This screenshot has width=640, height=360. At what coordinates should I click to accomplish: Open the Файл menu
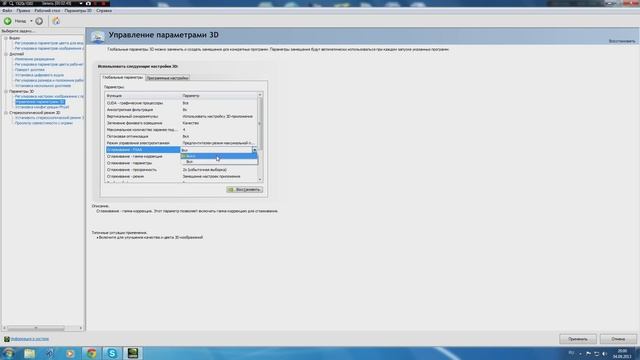(7, 11)
